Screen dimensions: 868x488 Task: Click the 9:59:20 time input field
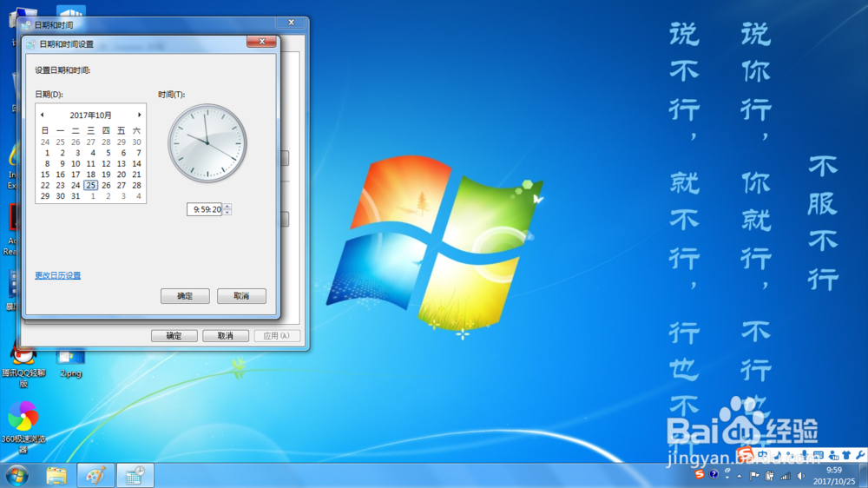[x=204, y=209]
